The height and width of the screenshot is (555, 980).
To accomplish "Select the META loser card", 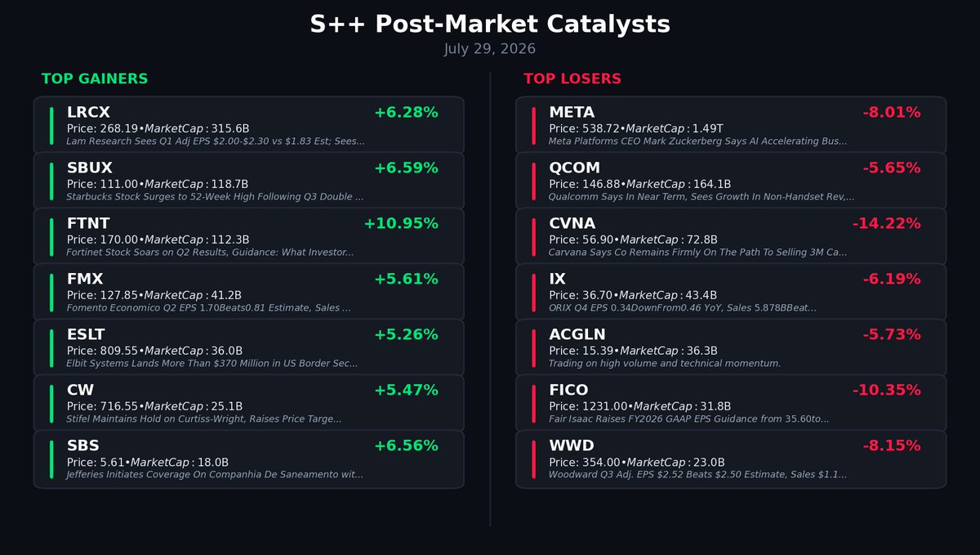I will coord(731,125).
